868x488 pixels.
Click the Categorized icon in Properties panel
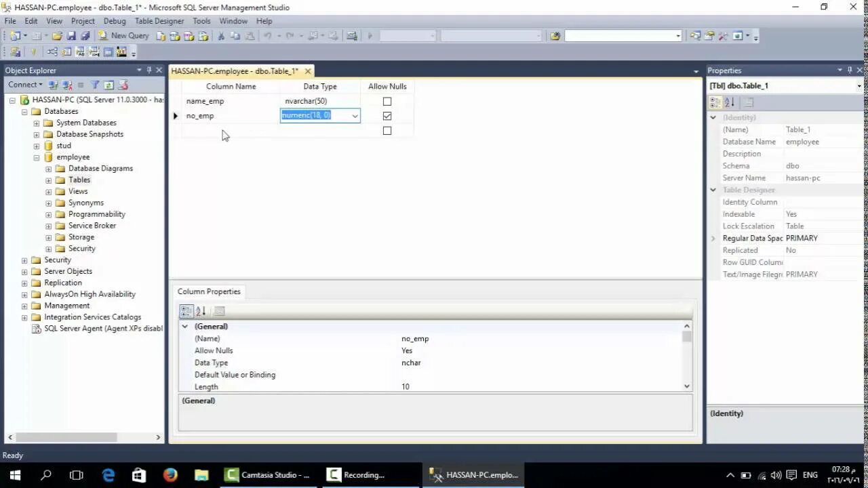point(715,102)
